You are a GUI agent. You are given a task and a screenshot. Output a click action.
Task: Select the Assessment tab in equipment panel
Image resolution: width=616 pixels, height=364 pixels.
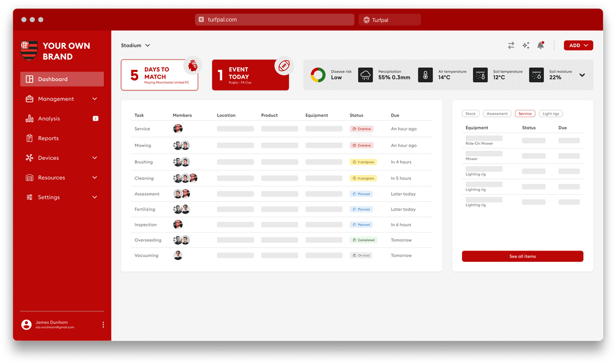tap(496, 113)
